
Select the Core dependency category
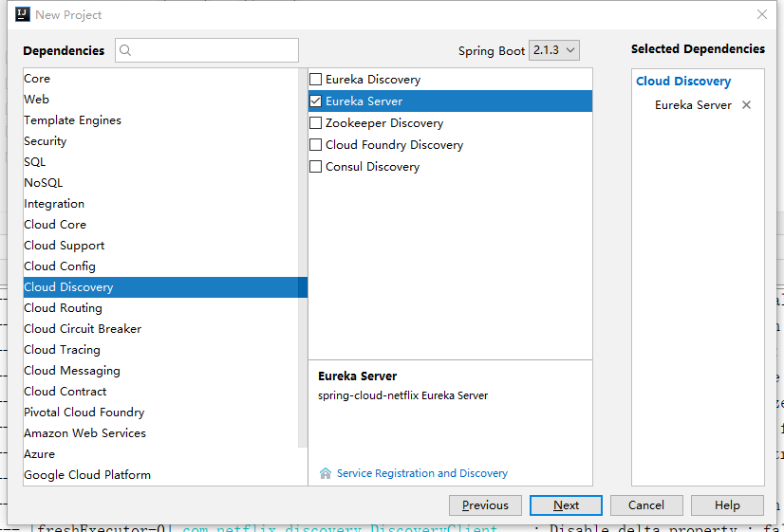coord(161,79)
